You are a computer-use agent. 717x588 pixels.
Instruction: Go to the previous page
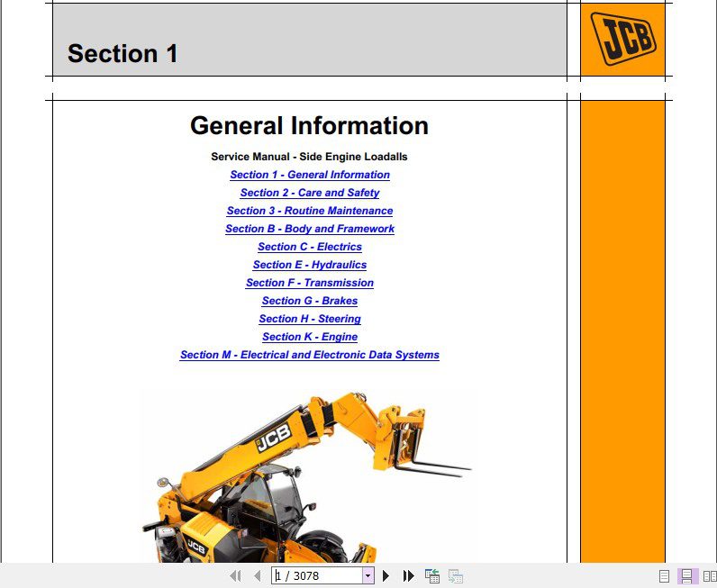[x=258, y=575]
